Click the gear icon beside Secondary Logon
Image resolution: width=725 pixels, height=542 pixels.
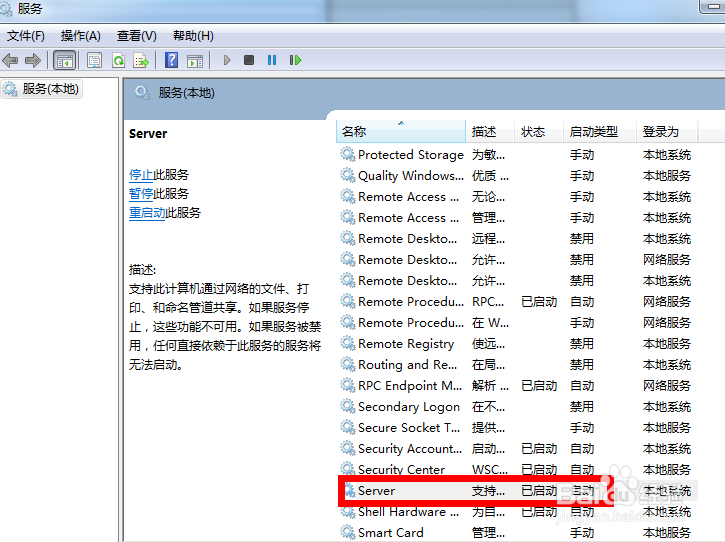[x=348, y=406]
